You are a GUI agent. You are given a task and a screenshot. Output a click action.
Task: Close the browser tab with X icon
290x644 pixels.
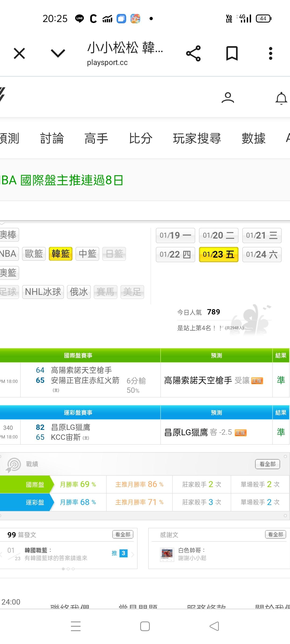click(x=19, y=53)
